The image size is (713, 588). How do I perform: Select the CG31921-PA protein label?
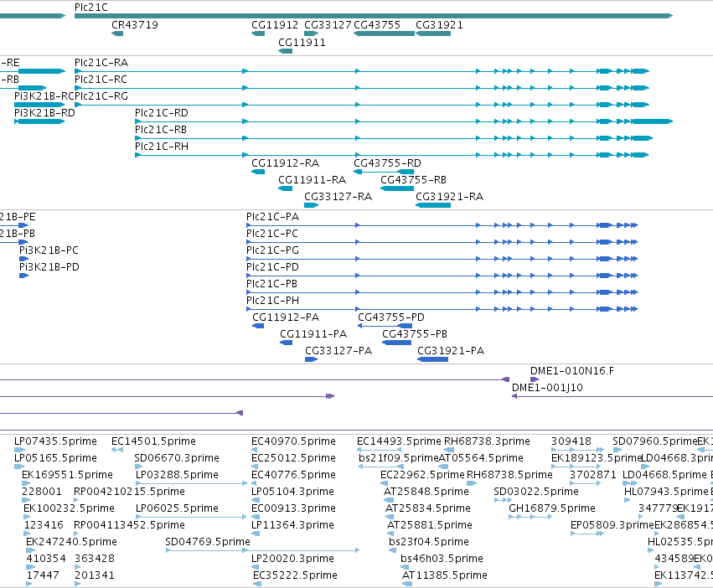pyautogui.click(x=451, y=352)
